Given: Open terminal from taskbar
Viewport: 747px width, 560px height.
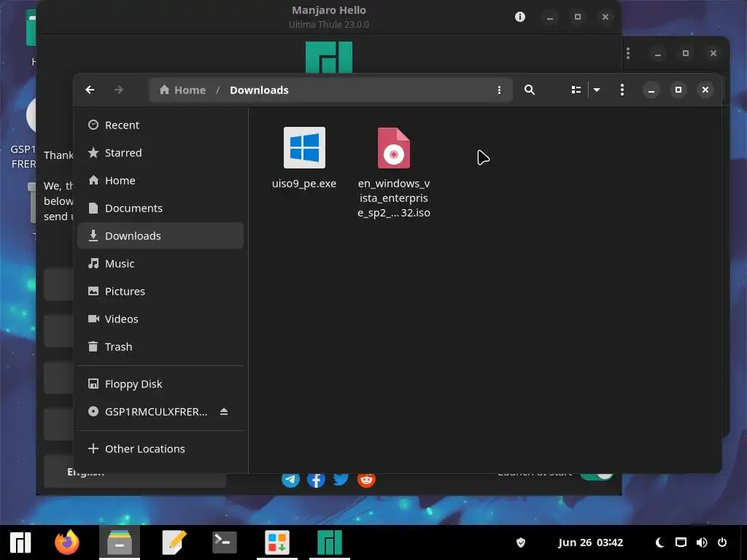Looking at the screenshot, I should 225,542.
